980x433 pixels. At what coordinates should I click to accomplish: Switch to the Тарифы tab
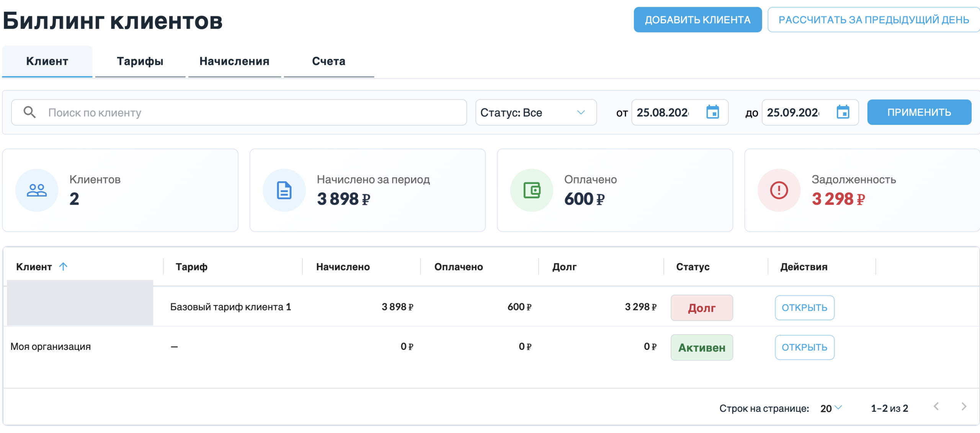[x=140, y=61]
